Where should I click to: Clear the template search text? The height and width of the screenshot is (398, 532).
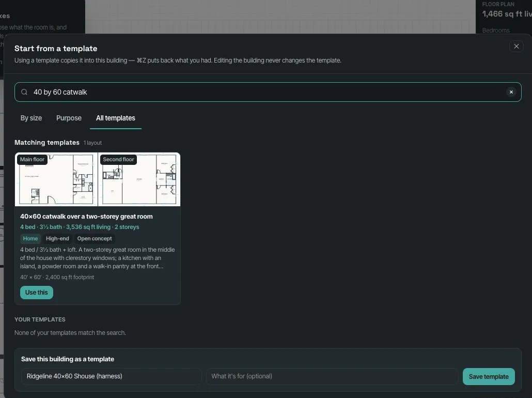pyautogui.click(x=511, y=92)
